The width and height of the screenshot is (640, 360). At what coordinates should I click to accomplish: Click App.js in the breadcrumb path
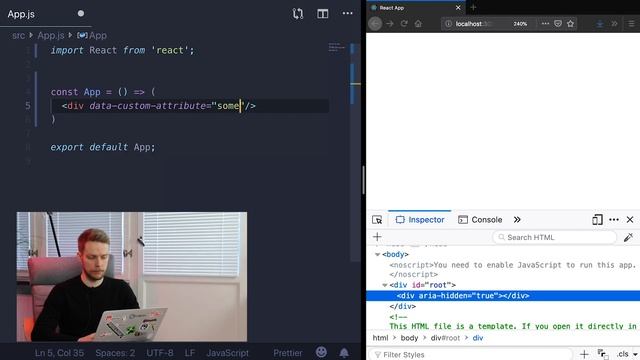pos(51,36)
